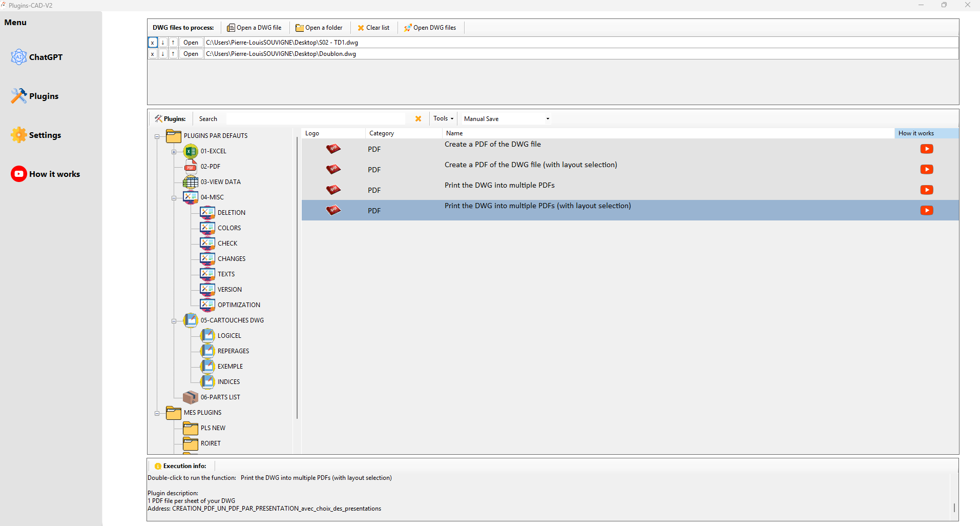
Task: Play video for Print the DWG into multiple PDFs
Action: click(x=926, y=190)
